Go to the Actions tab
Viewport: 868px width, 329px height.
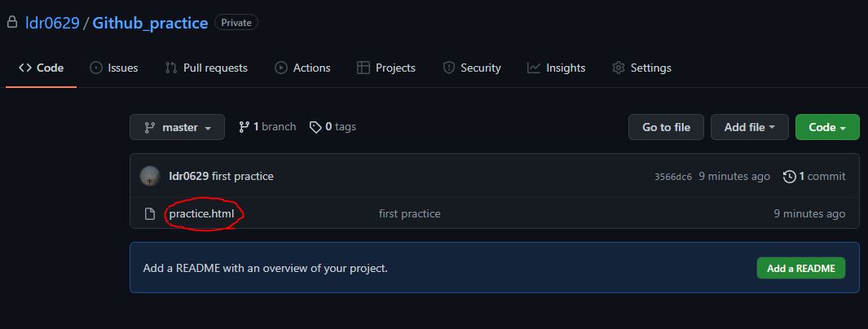click(303, 68)
